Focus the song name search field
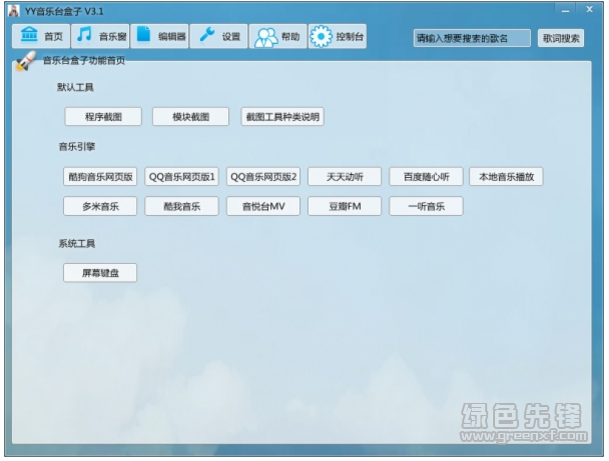 click(472, 38)
